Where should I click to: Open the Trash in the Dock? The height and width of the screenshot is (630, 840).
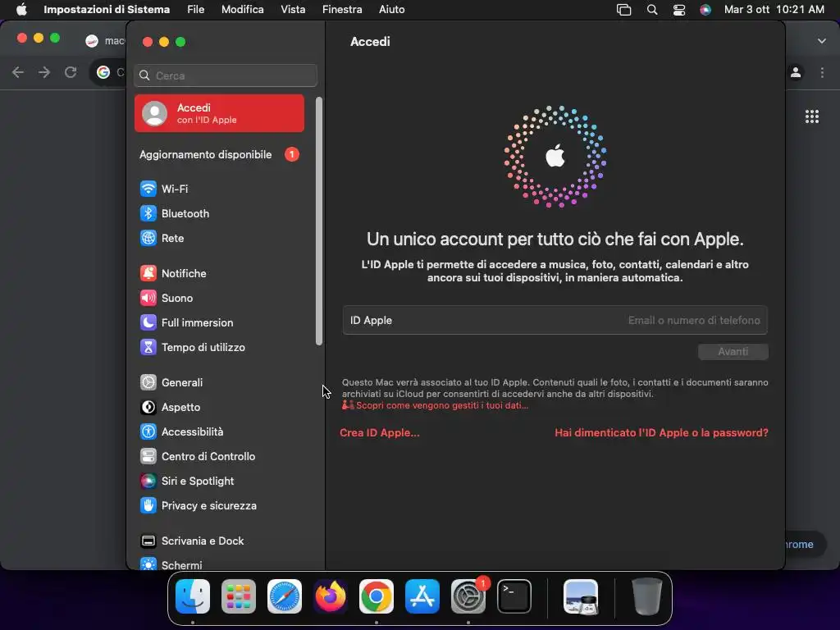coord(646,596)
